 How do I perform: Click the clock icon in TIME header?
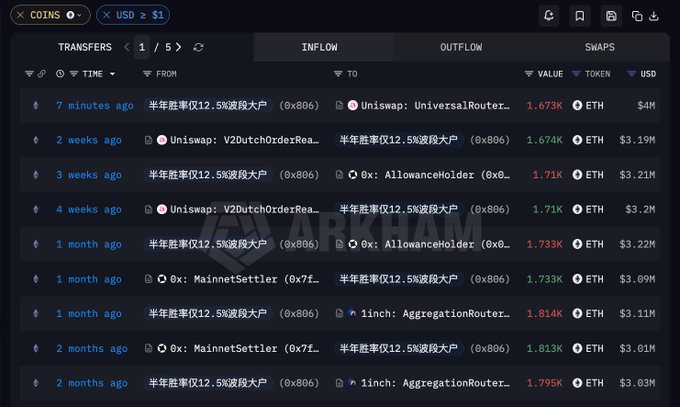[60, 74]
